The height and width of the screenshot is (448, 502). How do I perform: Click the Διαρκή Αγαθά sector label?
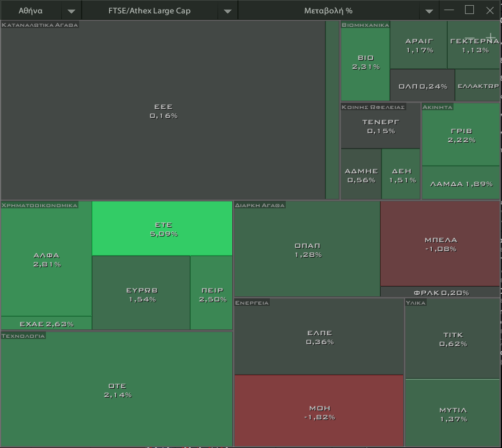(260, 205)
